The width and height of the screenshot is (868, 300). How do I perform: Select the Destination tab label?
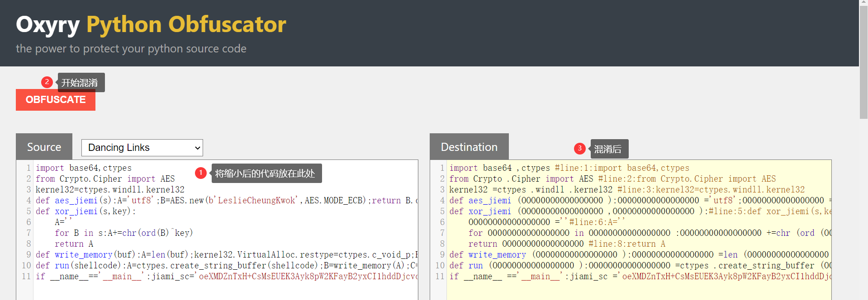coord(469,147)
